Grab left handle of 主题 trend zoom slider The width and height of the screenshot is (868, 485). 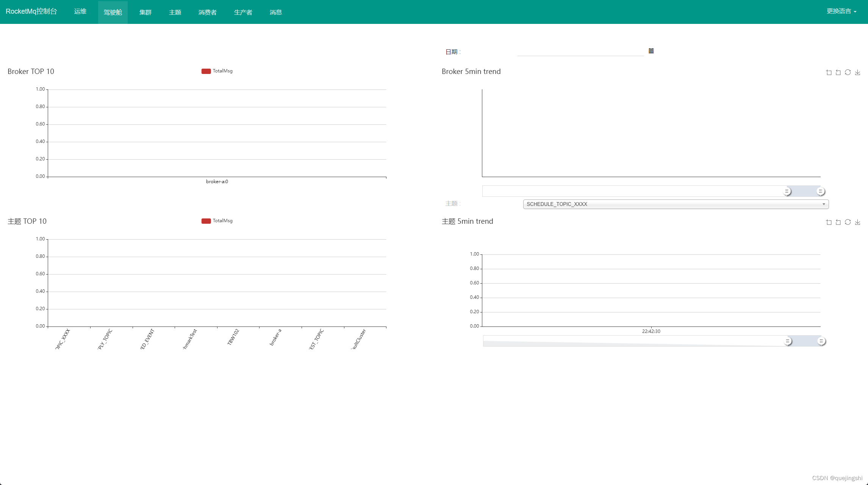(x=788, y=341)
